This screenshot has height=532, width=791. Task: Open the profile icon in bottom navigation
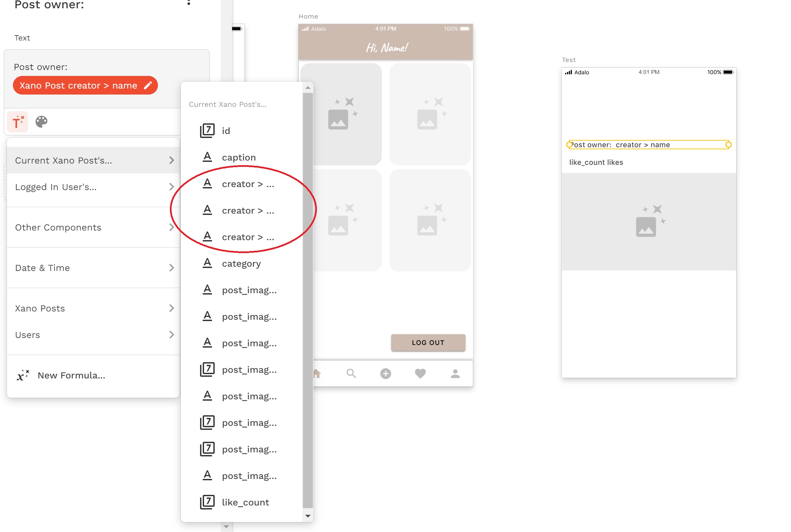click(455, 373)
